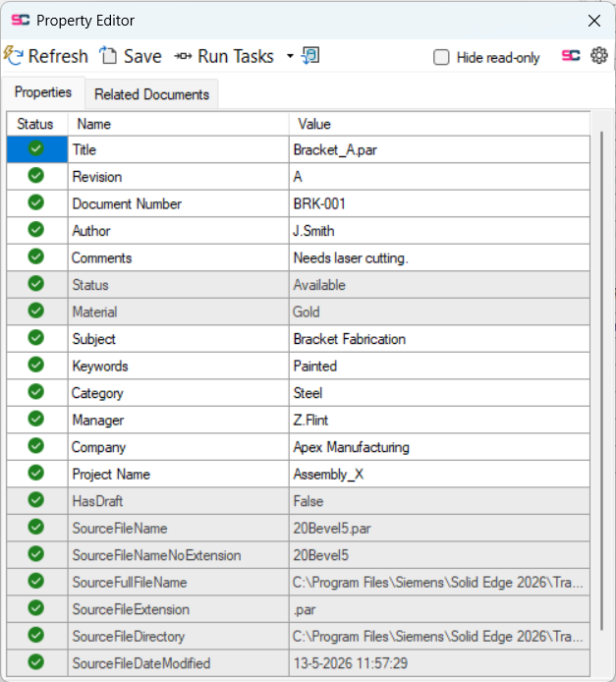The image size is (616, 682).
Task: Click the green check icon in HasDraft row
Action: click(x=36, y=499)
